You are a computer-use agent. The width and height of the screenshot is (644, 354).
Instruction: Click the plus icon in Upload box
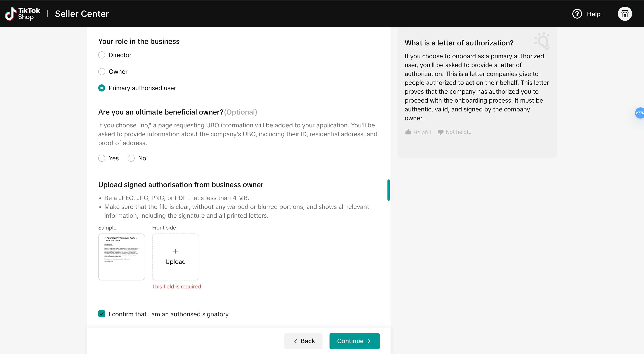click(176, 251)
